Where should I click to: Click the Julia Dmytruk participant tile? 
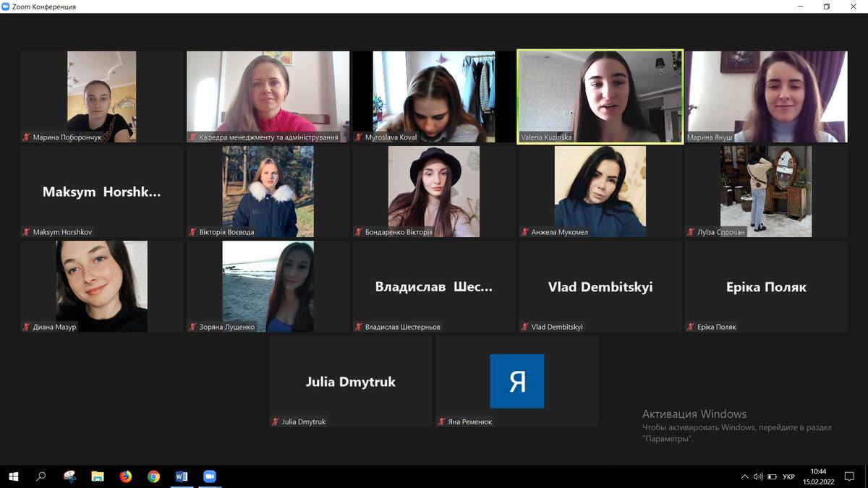pyautogui.click(x=351, y=381)
